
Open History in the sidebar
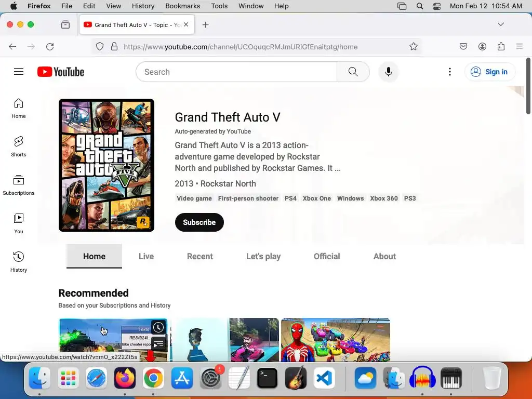(x=19, y=262)
